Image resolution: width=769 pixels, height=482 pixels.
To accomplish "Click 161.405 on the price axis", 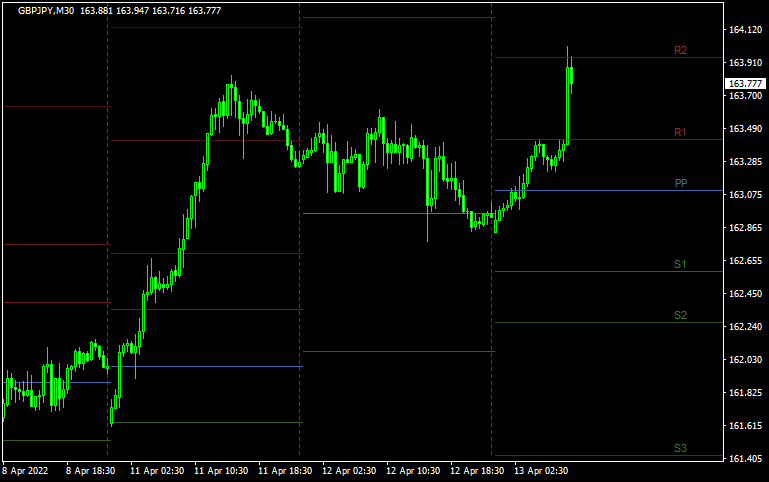I will 745,459.
